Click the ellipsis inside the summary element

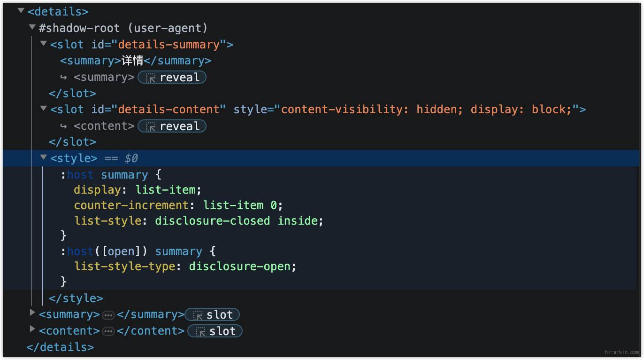(108, 315)
